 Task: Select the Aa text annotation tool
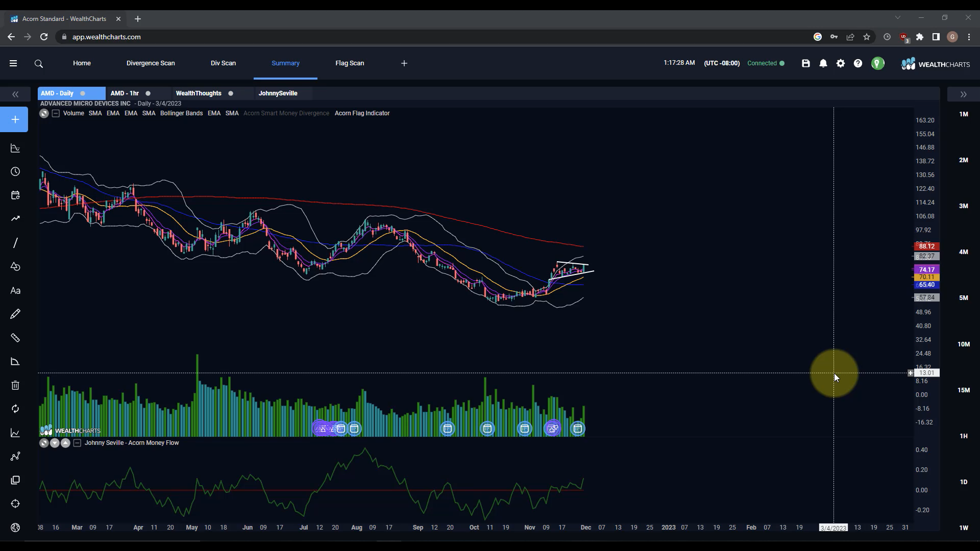(x=15, y=290)
